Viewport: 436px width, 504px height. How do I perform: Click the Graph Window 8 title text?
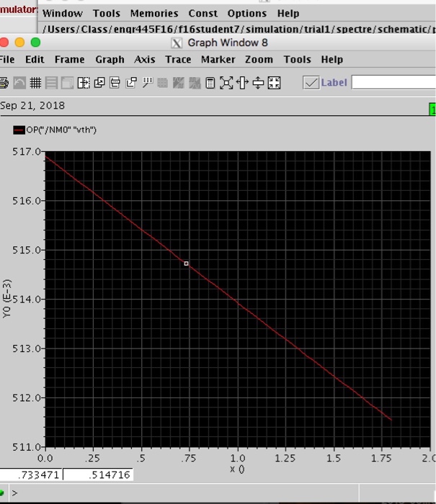(x=228, y=42)
